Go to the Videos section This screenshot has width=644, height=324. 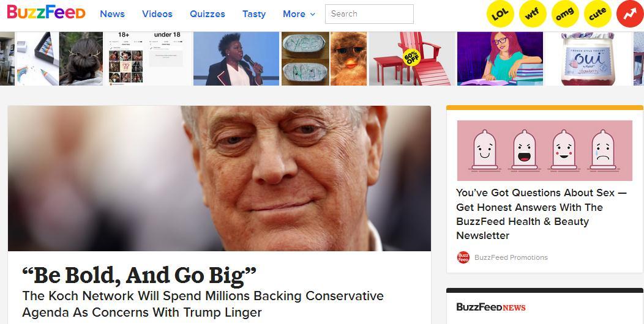pyautogui.click(x=157, y=14)
